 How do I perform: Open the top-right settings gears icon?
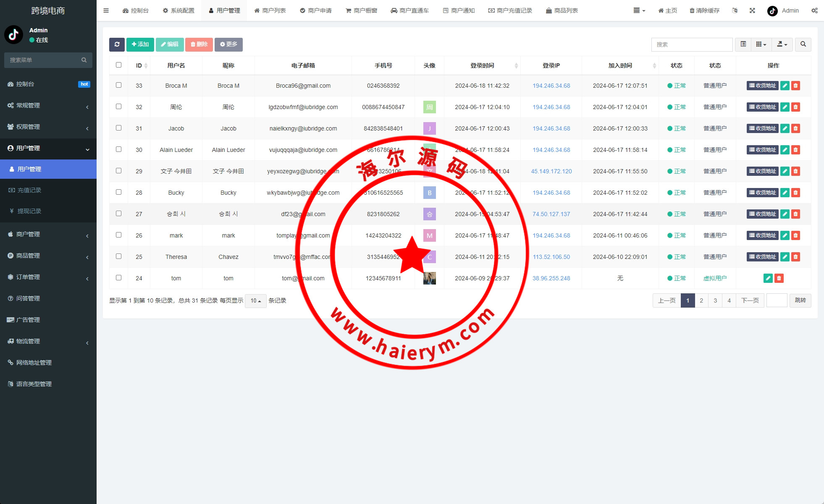click(814, 10)
